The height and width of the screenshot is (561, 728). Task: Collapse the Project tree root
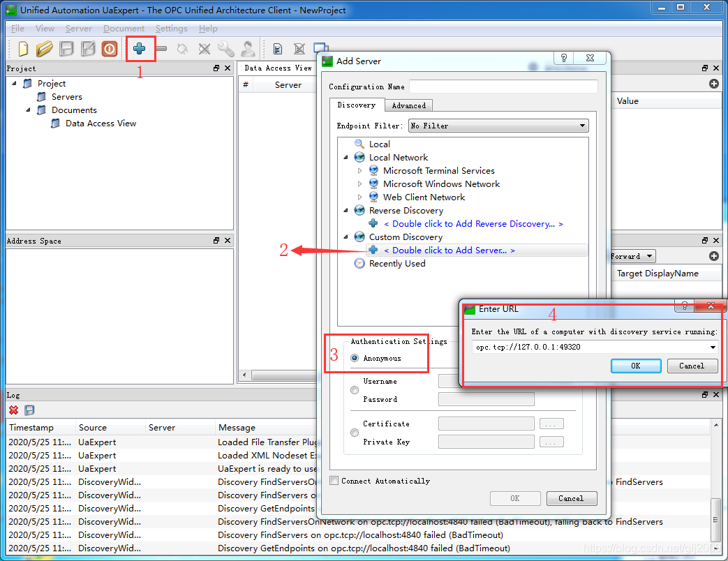[14, 84]
